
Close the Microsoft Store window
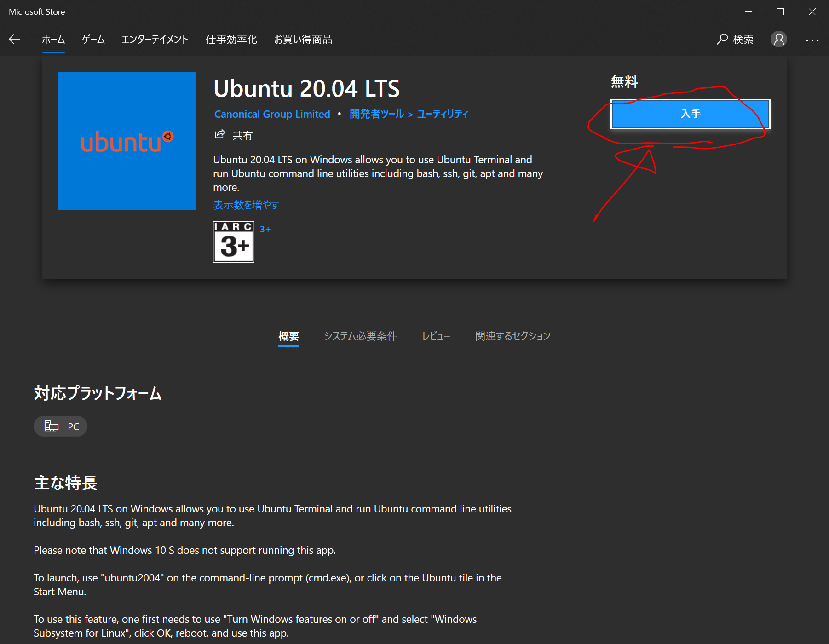[x=812, y=12]
